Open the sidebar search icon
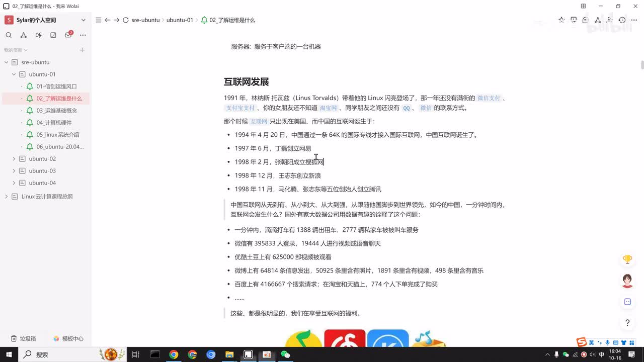 point(9,35)
